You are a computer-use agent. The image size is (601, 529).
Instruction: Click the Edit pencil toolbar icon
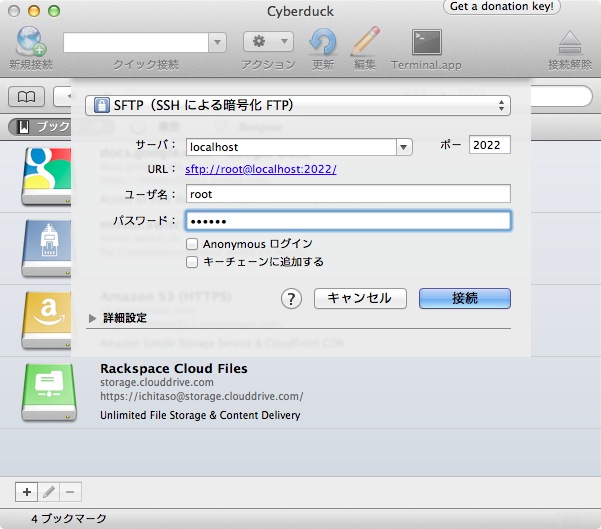click(365, 41)
